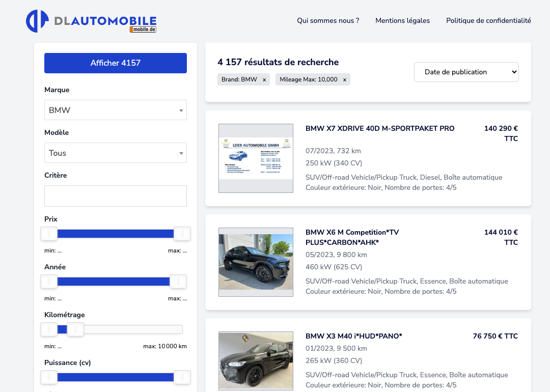Click the 07/2023, 732 km text
The height and width of the screenshot is (392, 550).
(x=333, y=151)
